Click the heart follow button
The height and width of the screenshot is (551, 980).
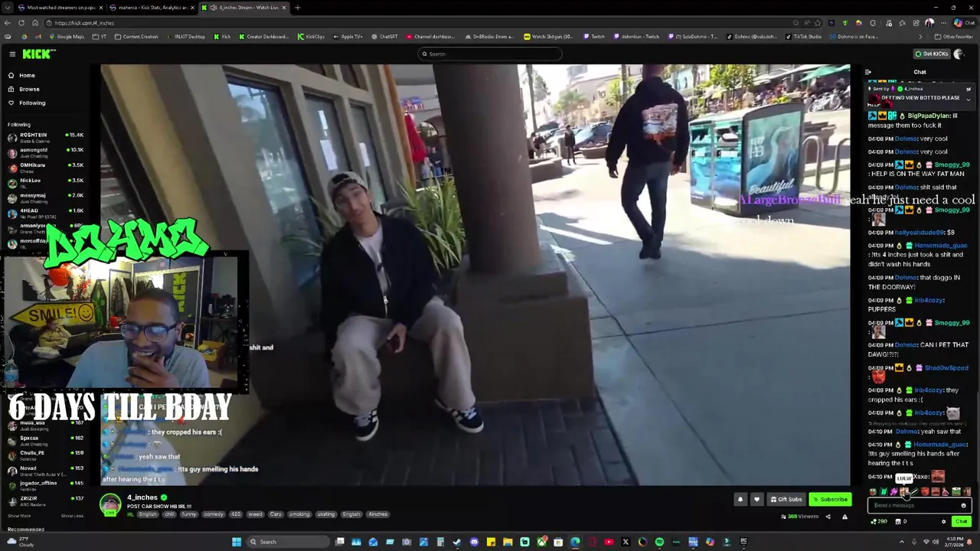pyautogui.click(x=756, y=499)
